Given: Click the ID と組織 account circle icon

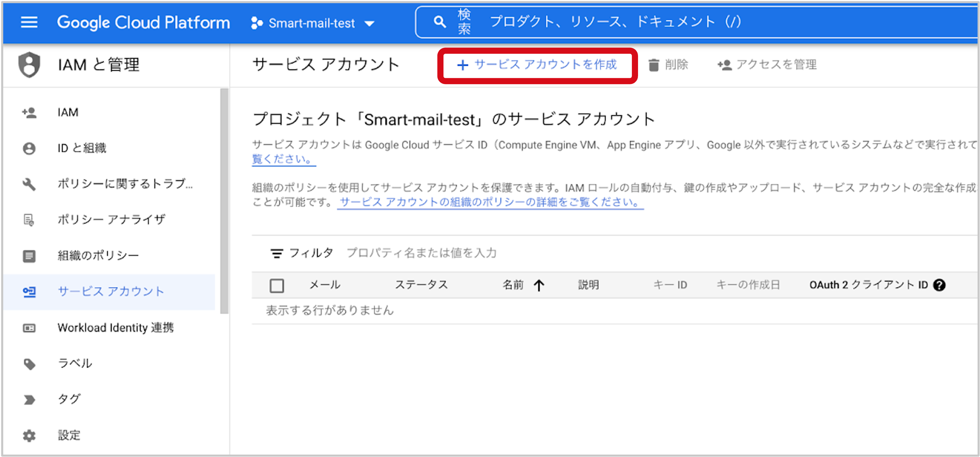Looking at the screenshot, I should click(29, 148).
